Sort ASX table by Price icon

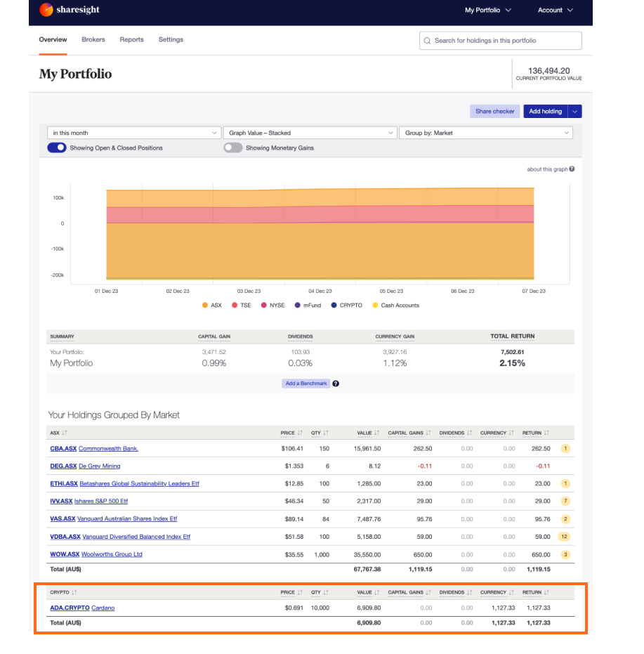coord(300,433)
